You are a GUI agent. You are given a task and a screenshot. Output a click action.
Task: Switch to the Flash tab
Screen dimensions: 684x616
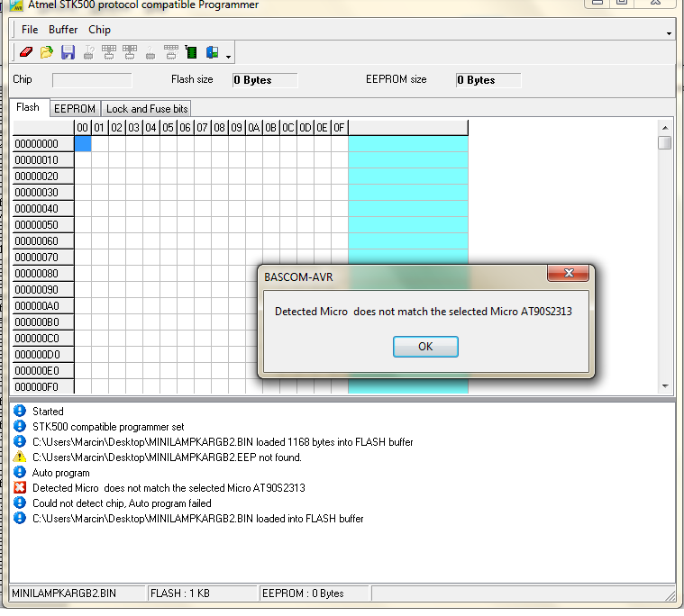pyautogui.click(x=28, y=107)
